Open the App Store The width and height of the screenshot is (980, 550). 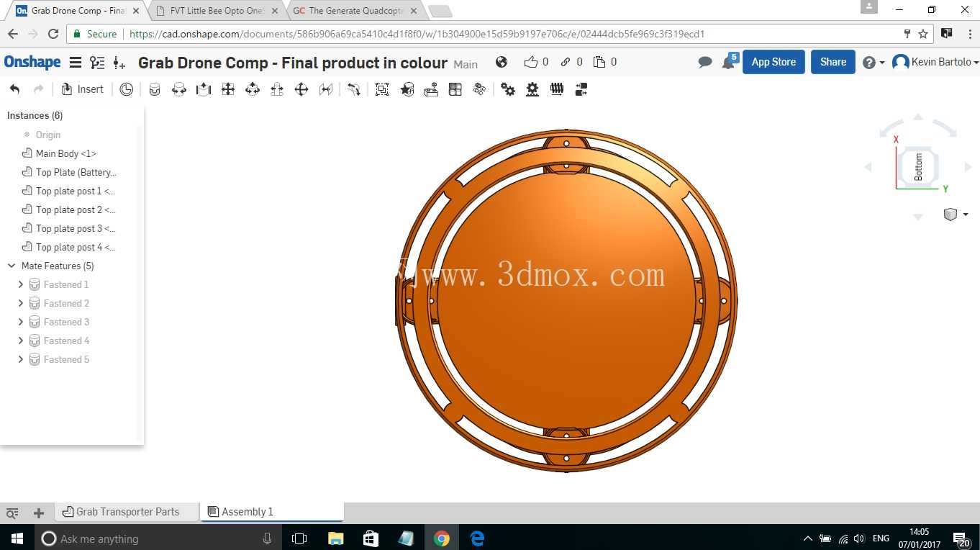(x=773, y=62)
